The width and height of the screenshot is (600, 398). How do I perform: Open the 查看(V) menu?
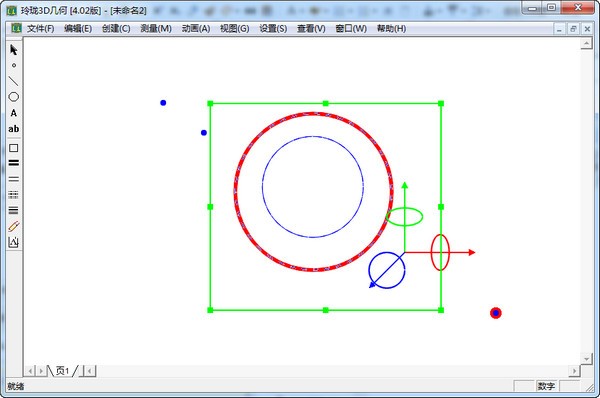click(311, 29)
